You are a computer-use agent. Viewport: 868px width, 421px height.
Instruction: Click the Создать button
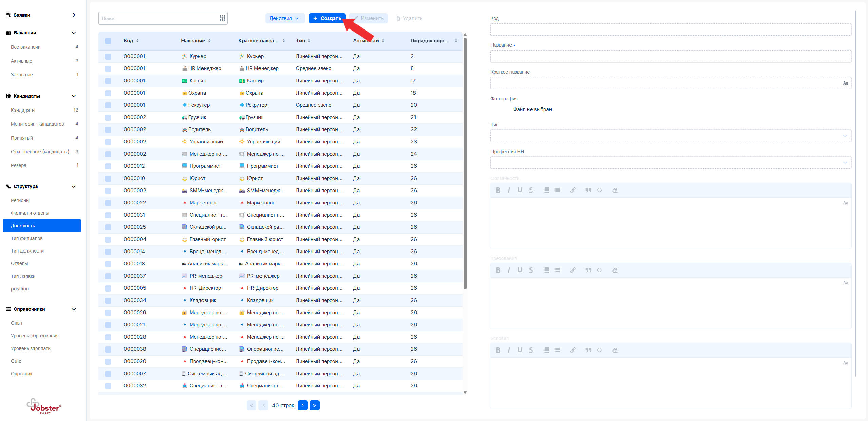(327, 18)
